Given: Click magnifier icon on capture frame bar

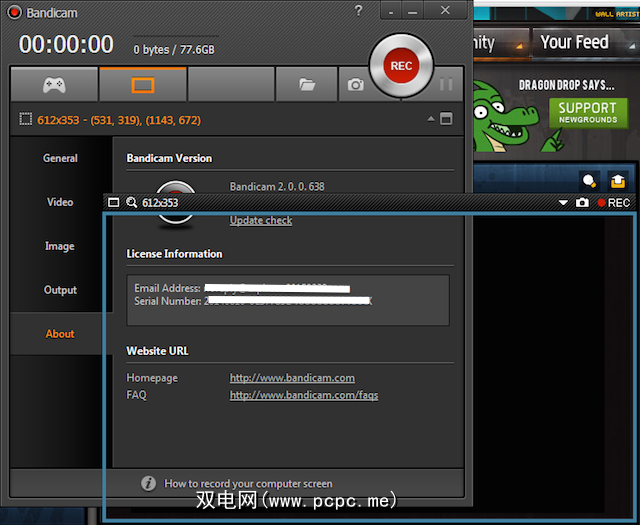Looking at the screenshot, I should click(x=131, y=202).
